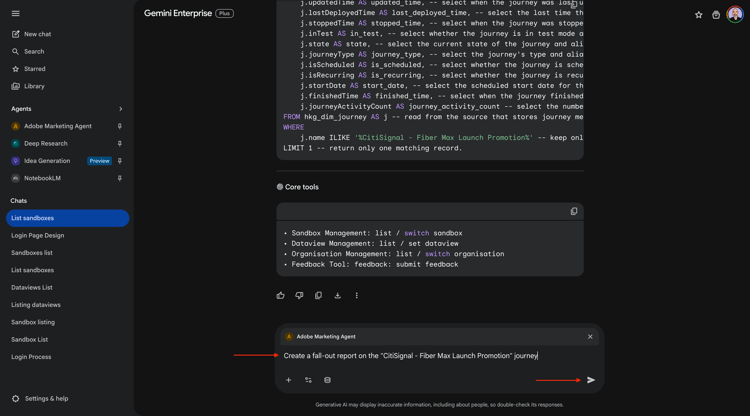Send the prompt message
The width and height of the screenshot is (750, 416).
(x=591, y=380)
